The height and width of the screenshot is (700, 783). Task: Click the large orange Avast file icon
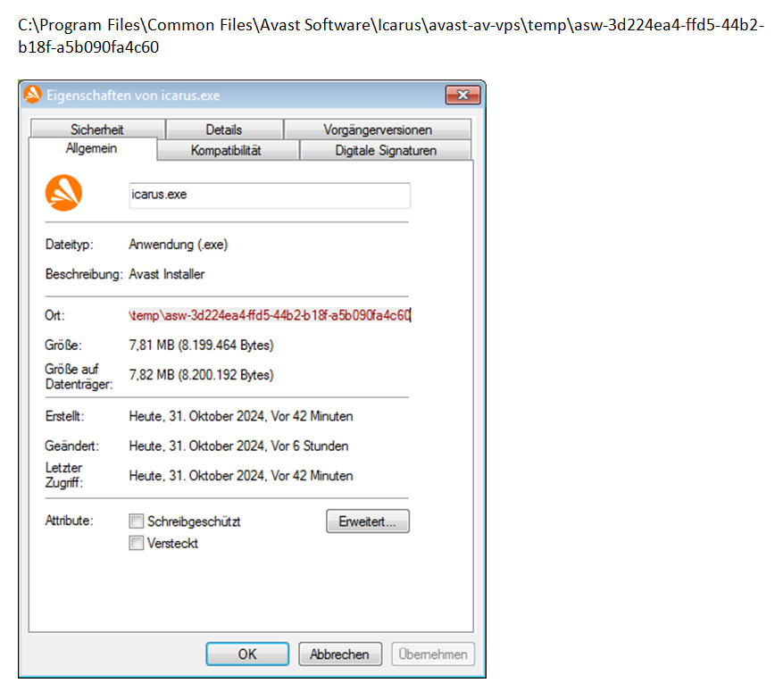click(64, 193)
